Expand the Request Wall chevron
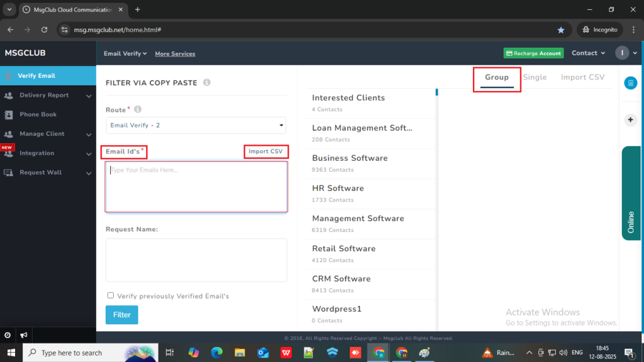Screen dimensions: 644x362 click(89, 173)
